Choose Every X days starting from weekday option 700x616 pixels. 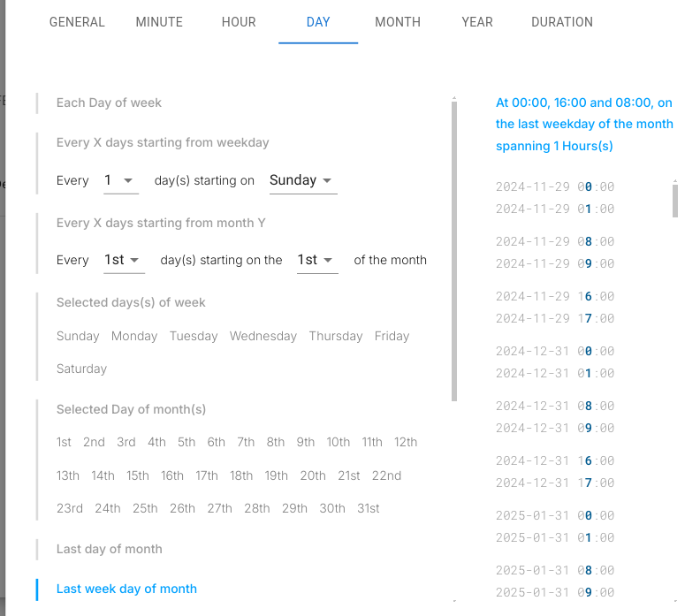point(163,142)
